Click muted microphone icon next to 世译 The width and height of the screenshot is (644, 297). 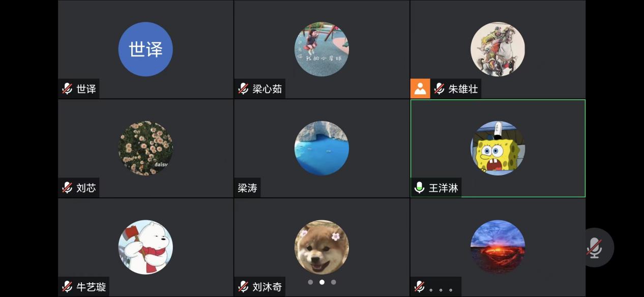(x=67, y=89)
